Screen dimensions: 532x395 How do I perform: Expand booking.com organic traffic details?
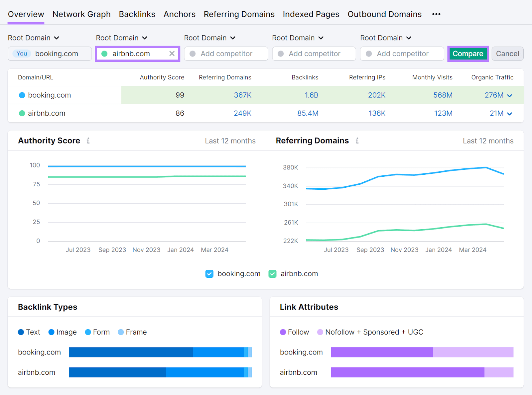click(x=509, y=95)
